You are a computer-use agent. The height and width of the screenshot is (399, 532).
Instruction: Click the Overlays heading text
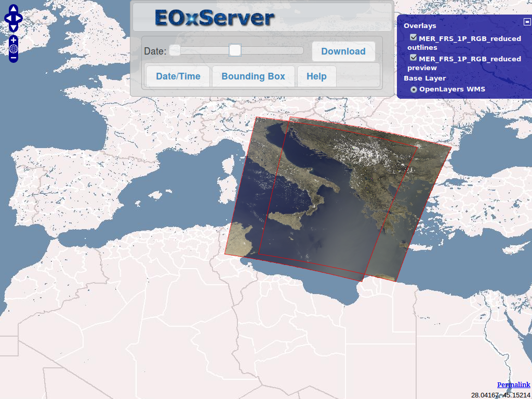coord(420,26)
